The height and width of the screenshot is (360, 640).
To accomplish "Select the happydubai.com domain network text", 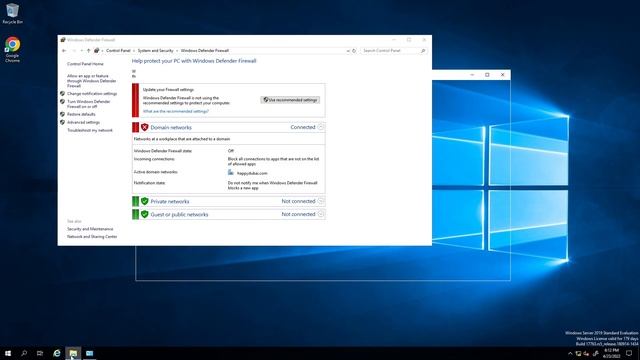I will point(252,173).
